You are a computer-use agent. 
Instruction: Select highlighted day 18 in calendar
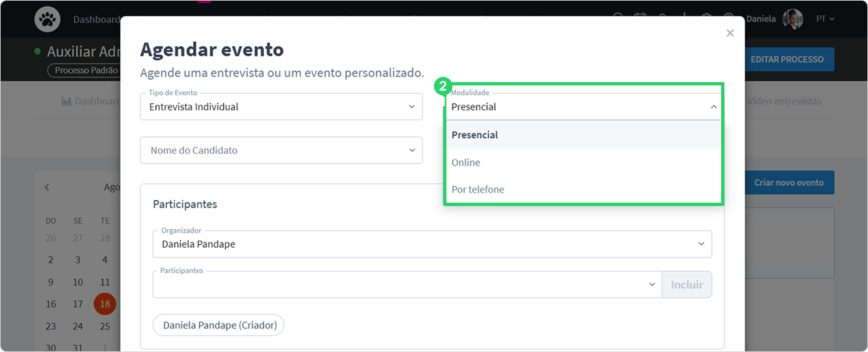pos(105,304)
